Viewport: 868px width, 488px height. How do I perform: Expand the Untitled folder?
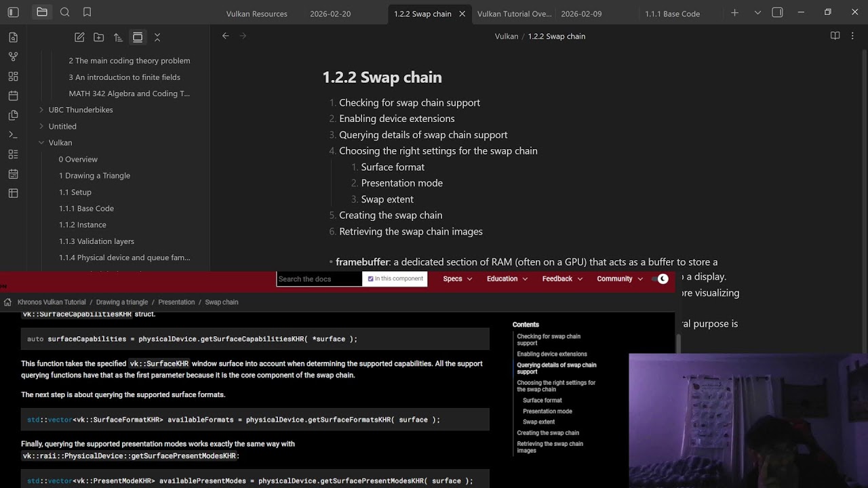[x=41, y=126]
